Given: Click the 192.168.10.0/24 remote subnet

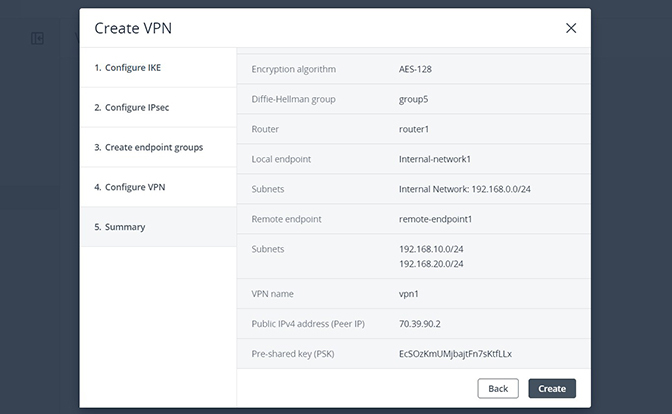Looking at the screenshot, I should [431, 249].
